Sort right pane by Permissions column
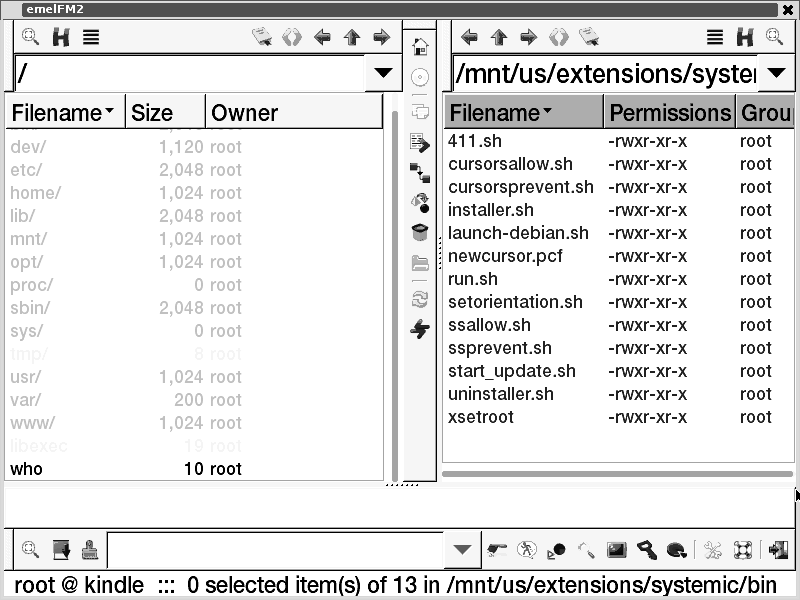The height and width of the screenshot is (600, 800). point(670,113)
